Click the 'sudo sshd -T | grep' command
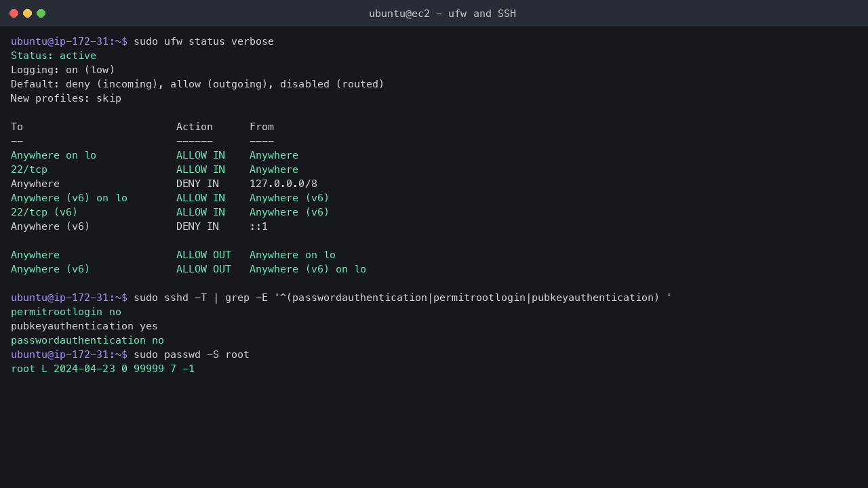This screenshot has height=488, width=868. pyautogui.click(x=403, y=298)
